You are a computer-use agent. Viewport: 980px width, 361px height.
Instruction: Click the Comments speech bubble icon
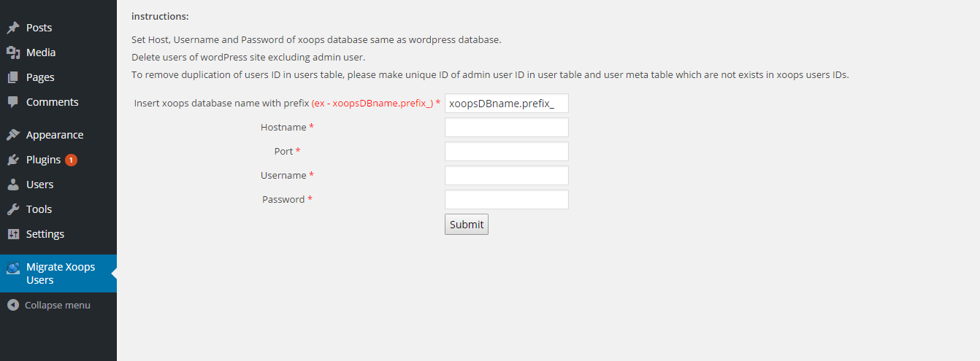(x=13, y=102)
